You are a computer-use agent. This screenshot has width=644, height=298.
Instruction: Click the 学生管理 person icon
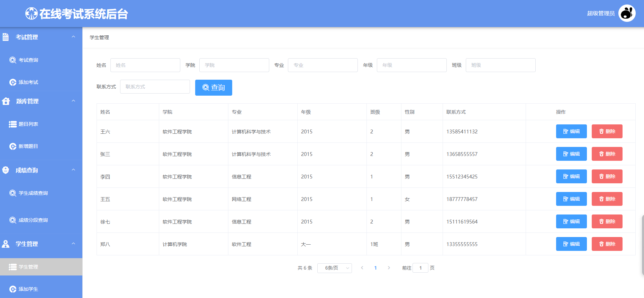(x=6, y=244)
